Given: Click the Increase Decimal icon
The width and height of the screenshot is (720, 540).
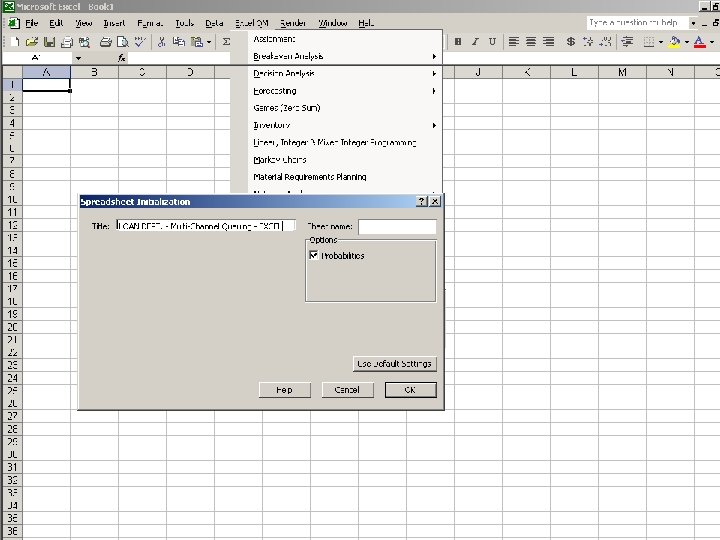Looking at the screenshot, I should click(x=588, y=42).
